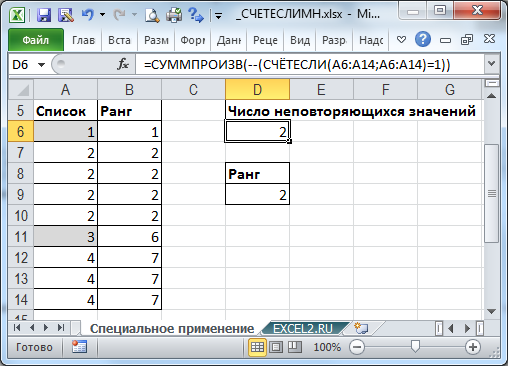This screenshot has height=366, width=508.
Task: Open the Надстройки ribbon tab
Action: pos(371,40)
